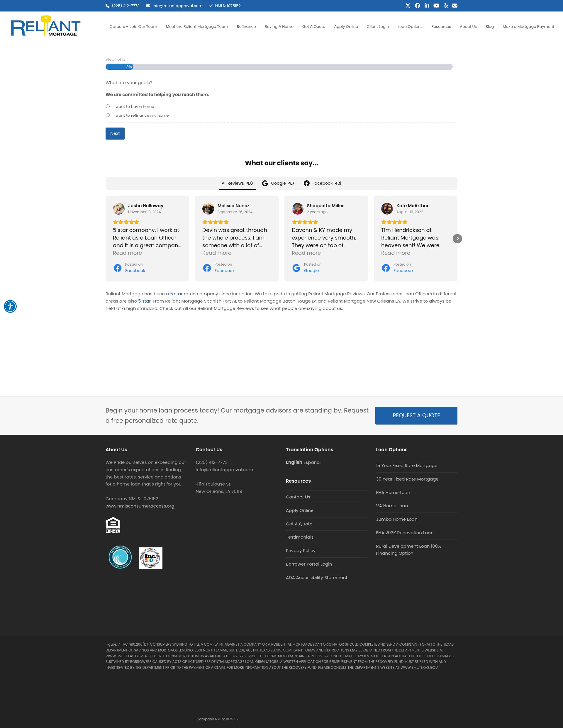
Task: Click the REQUEST A QUOTE button
Action: point(416,416)
